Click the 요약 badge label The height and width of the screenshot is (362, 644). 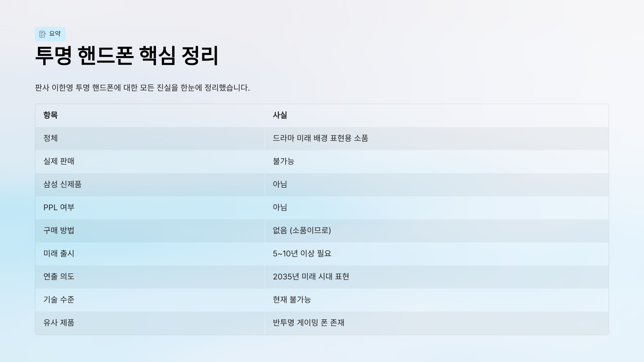pos(55,34)
